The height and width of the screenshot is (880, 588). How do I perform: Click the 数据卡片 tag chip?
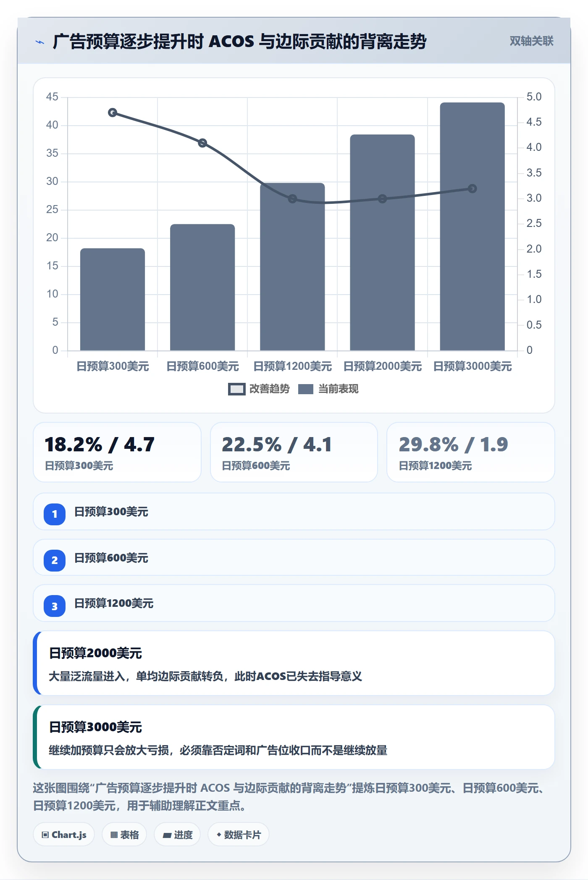pyautogui.click(x=239, y=835)
